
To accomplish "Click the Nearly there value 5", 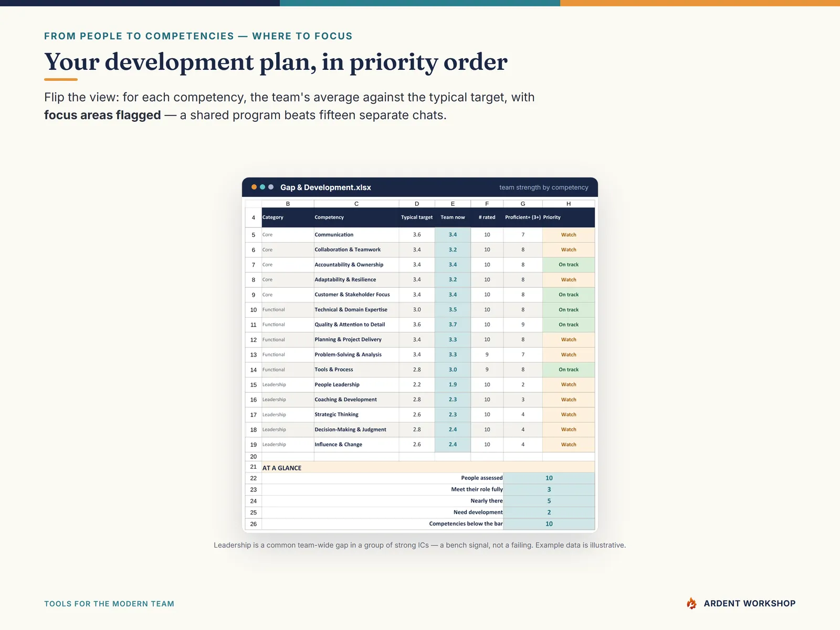I will 549,501.
